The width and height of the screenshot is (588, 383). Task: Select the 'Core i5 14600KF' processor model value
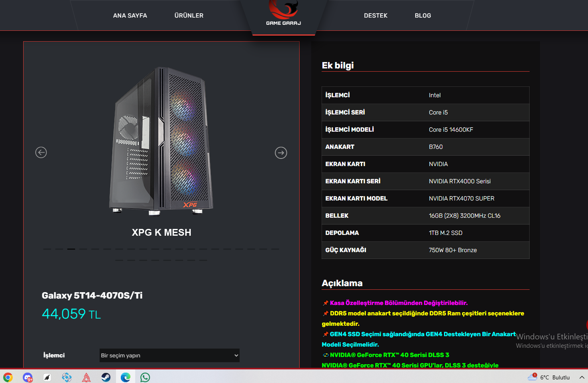click(451, 130)
